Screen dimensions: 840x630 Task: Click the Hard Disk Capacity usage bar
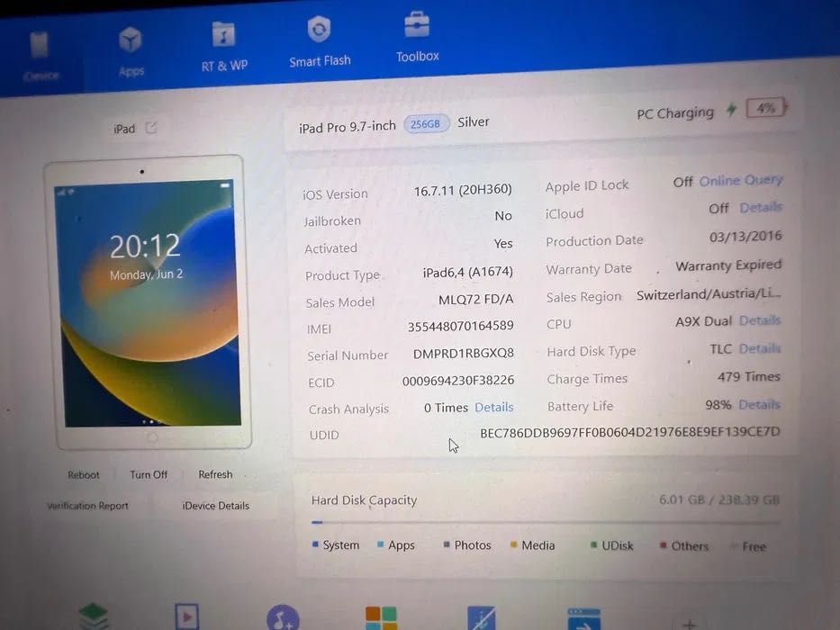point(546,522)
